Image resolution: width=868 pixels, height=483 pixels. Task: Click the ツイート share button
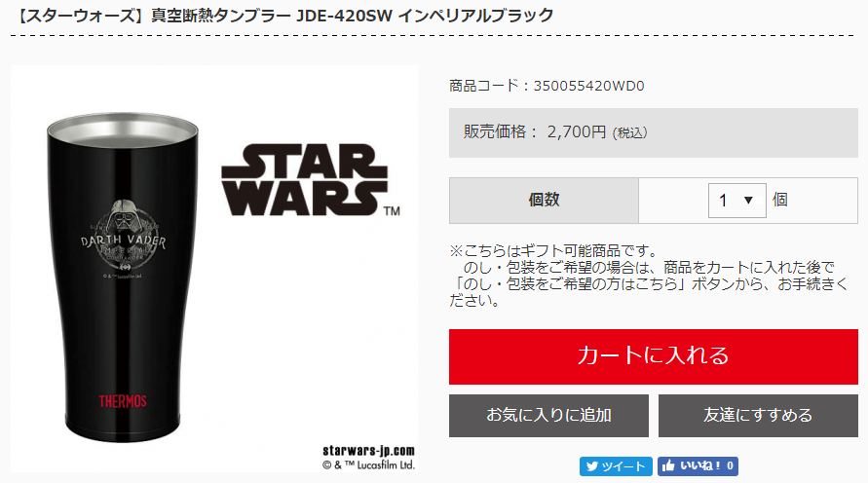pyautogui.click(x=616, y=466)
